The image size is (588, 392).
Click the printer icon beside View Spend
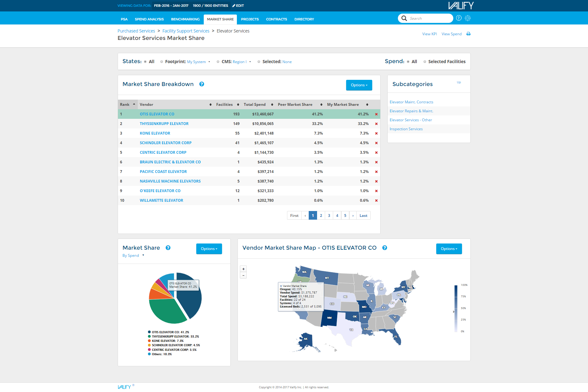tap(468, 34)
